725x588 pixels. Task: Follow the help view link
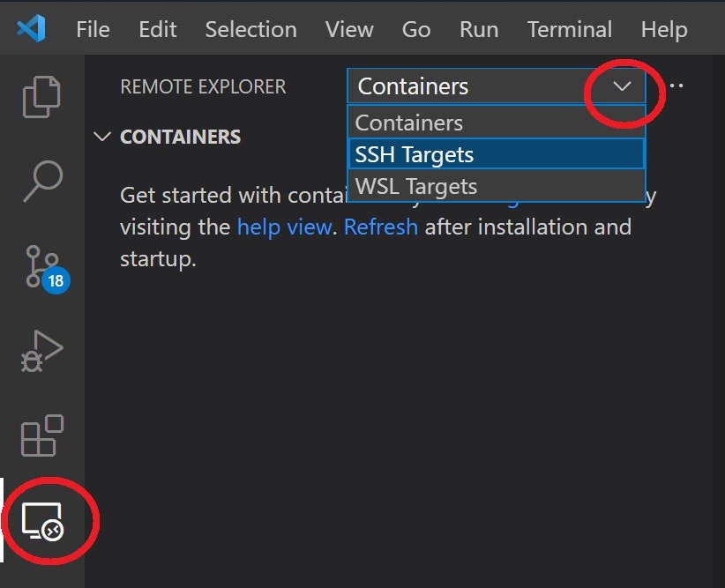[x=284, y=227]
